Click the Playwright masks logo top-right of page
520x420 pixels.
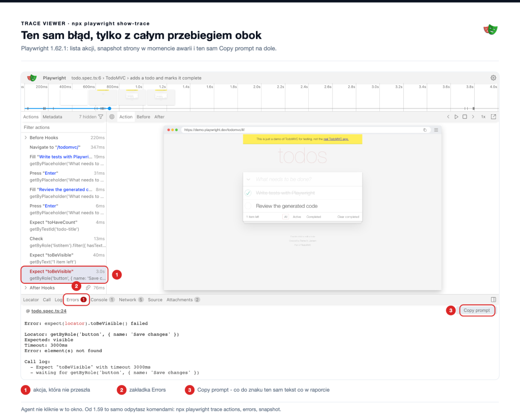pos(490,29)
